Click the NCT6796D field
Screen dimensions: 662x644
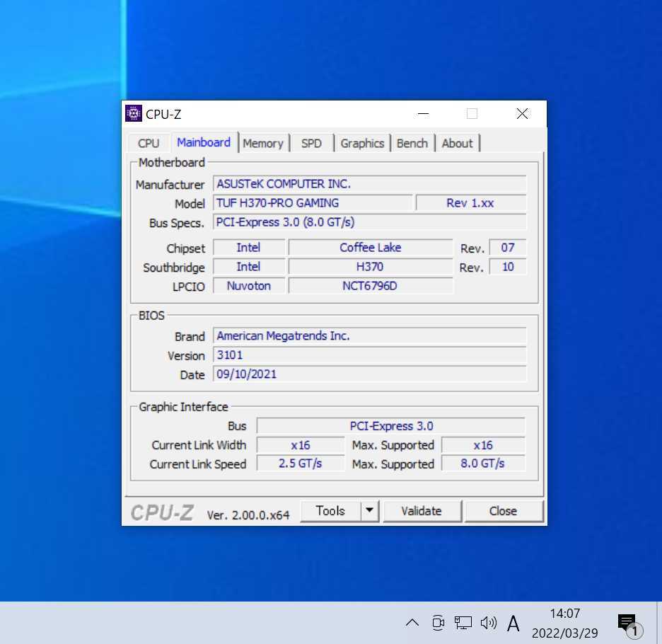pyautogui.click(x=371, y=286)
